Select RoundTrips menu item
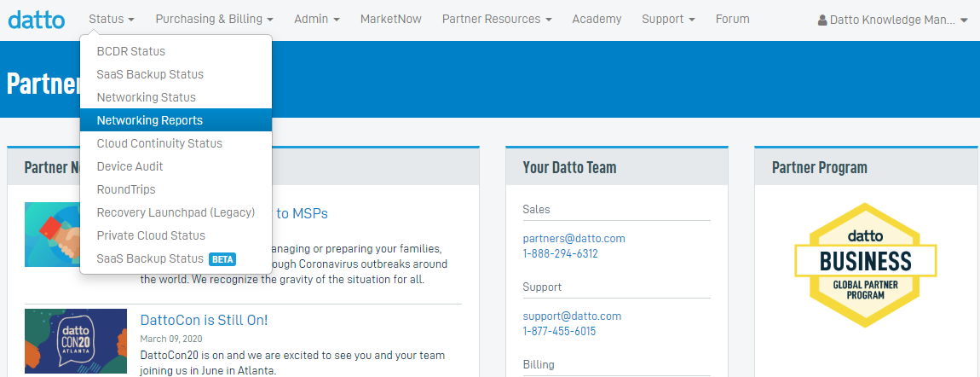Screen dimensions: 980x377 pyautogui.click(x=176, y=189)
